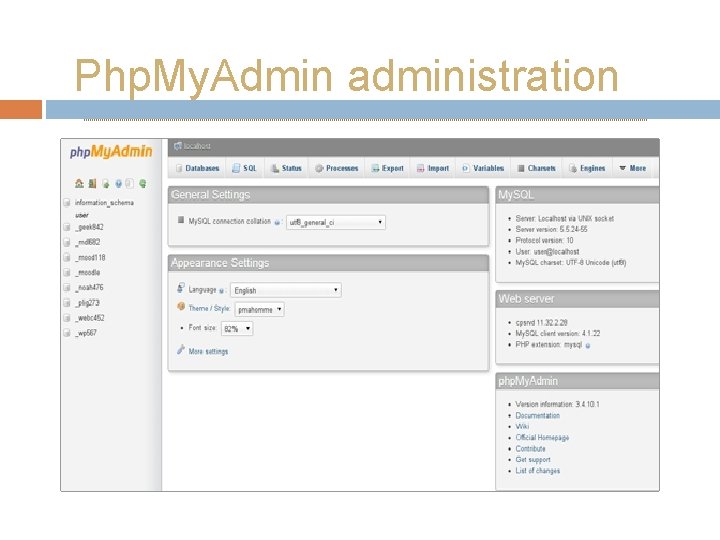Open the Databases tab
The width and height of the screenshot is (720, 540).
(x=198, y=168)
